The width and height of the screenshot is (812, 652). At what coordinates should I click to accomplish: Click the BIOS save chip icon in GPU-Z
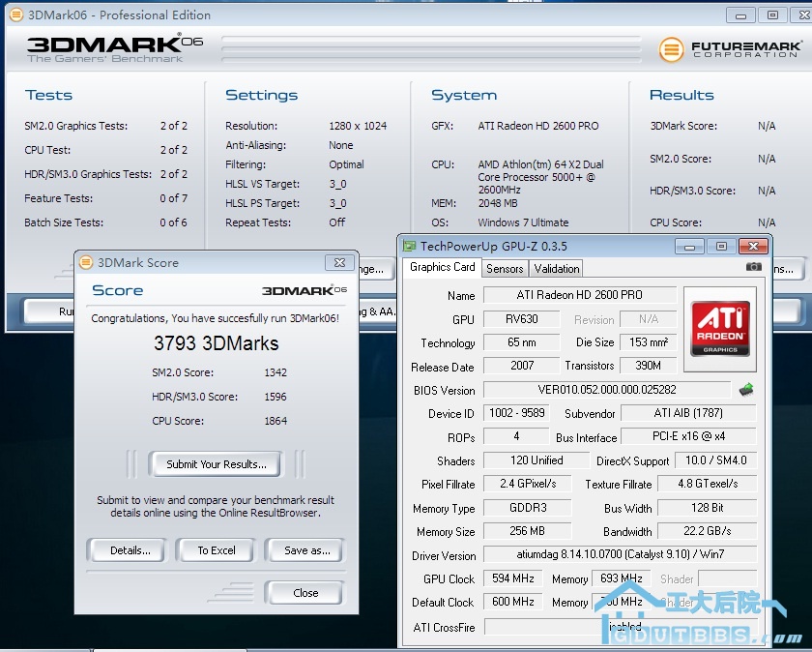click(746, 390)
